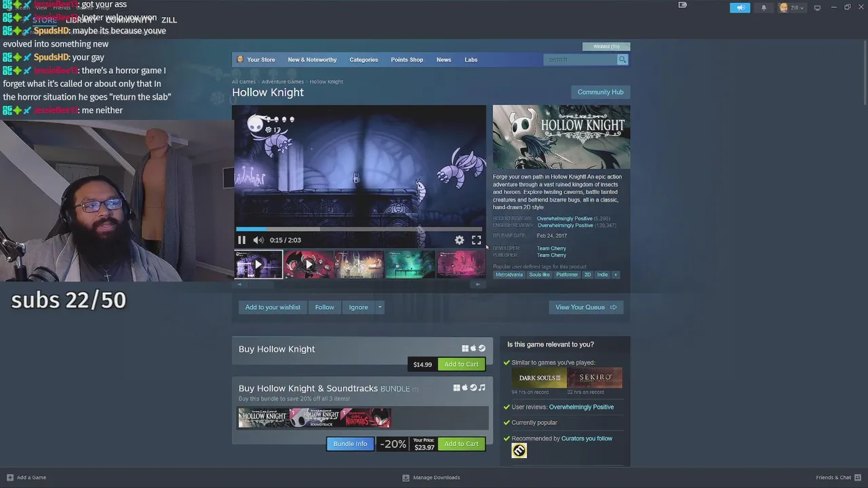Go to the Points Shop tab
The image size is (868, 488).
[x=407, y=60]
